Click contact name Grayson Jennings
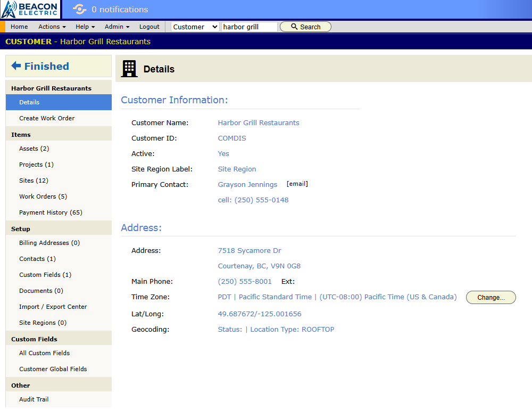Image resolution: width=532 pixels, height=410 pixels. click(x=247, y=184)
